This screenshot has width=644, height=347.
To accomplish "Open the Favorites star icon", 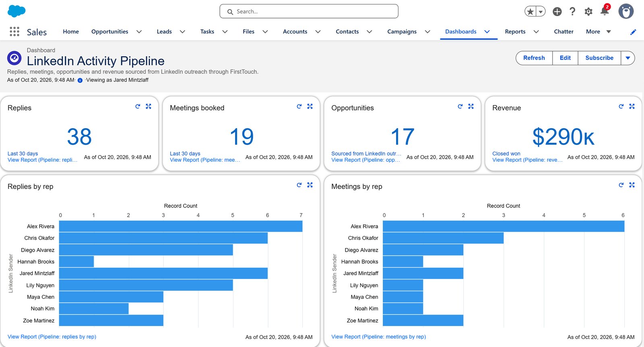I will click(530, 12).
